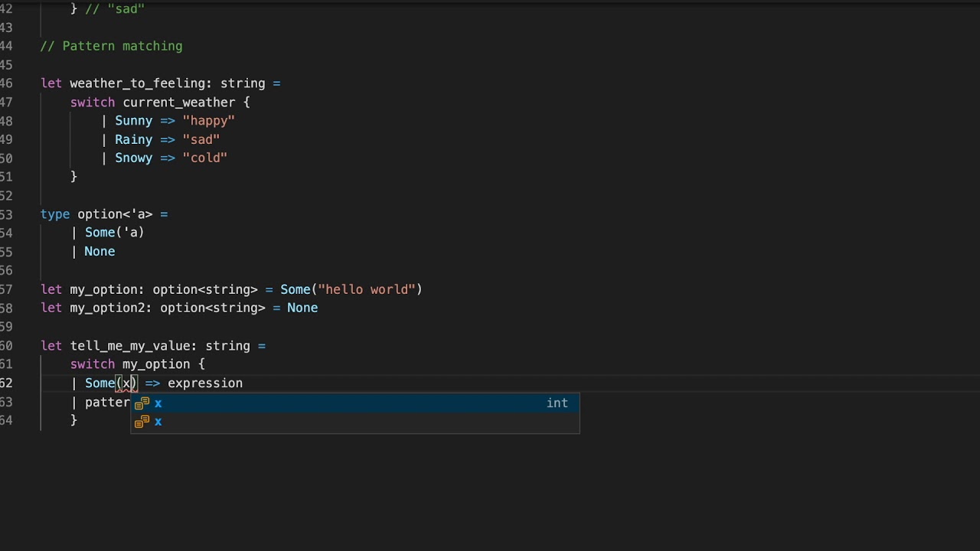This screenshot has height=551, width=980.
Task: Click current_weather in the switch statement
Action: (x=178, y=103)
